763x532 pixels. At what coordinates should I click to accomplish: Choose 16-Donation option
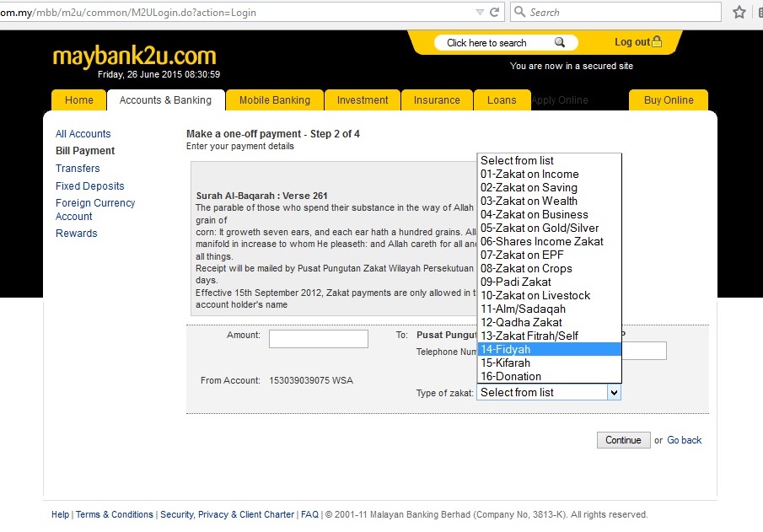(549, 376)
